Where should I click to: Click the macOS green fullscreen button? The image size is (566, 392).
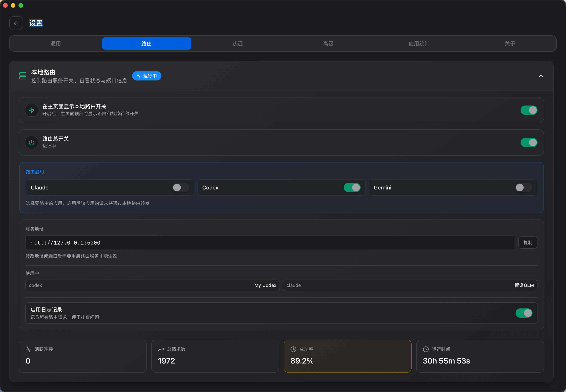point(21,5)
